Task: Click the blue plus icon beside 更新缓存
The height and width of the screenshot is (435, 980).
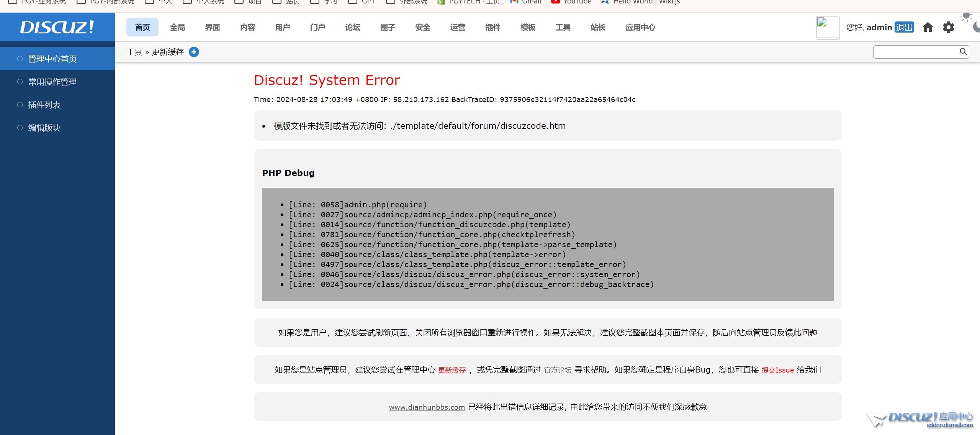Action: 194,52
